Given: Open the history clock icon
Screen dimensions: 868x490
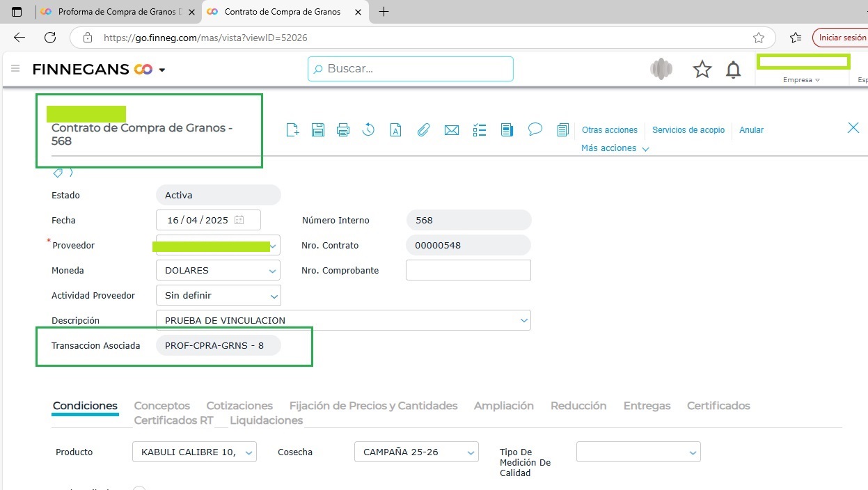Looking at the screenshot, I should click(368, 130).
